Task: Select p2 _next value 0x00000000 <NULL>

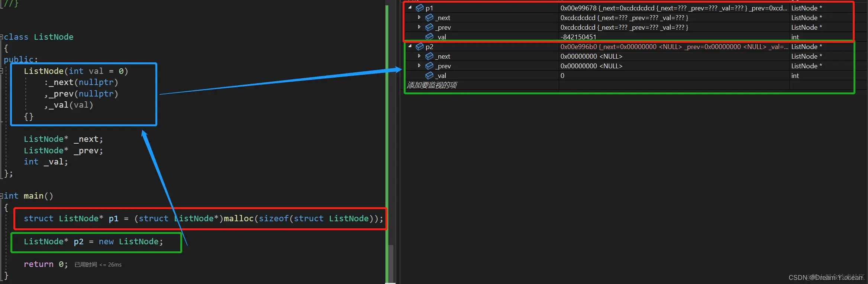Action: click(591, 56)
